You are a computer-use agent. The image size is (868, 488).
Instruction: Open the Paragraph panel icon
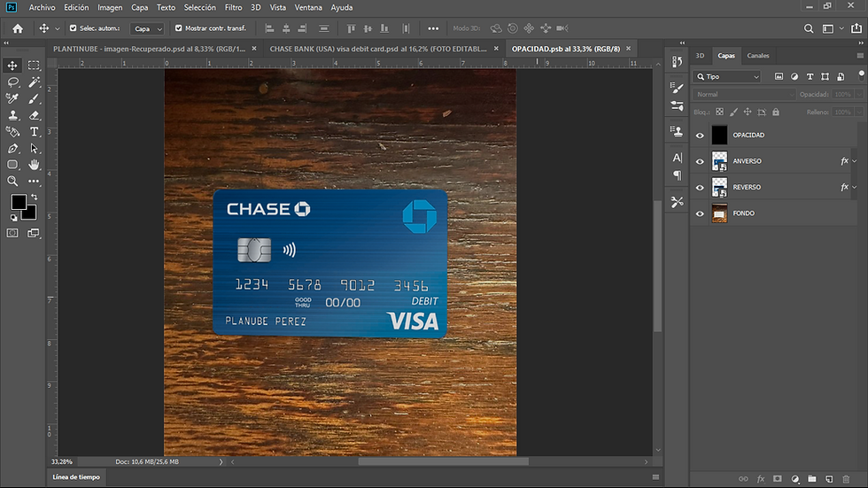(677, 175)
